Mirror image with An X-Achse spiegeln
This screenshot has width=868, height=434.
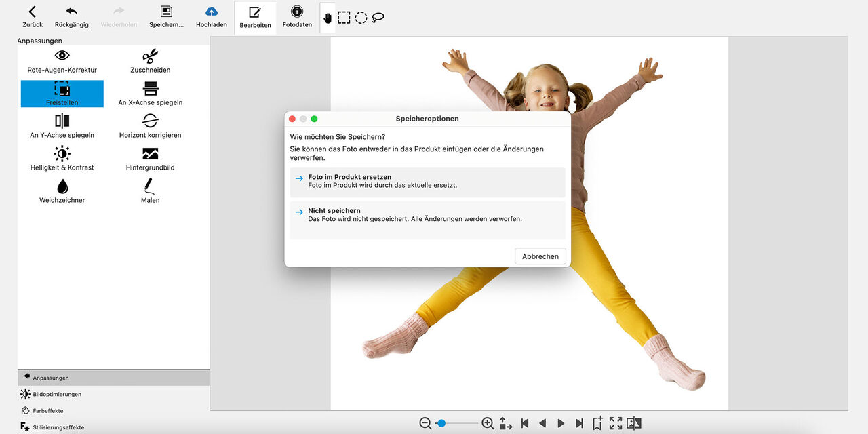tap(150, 94)
